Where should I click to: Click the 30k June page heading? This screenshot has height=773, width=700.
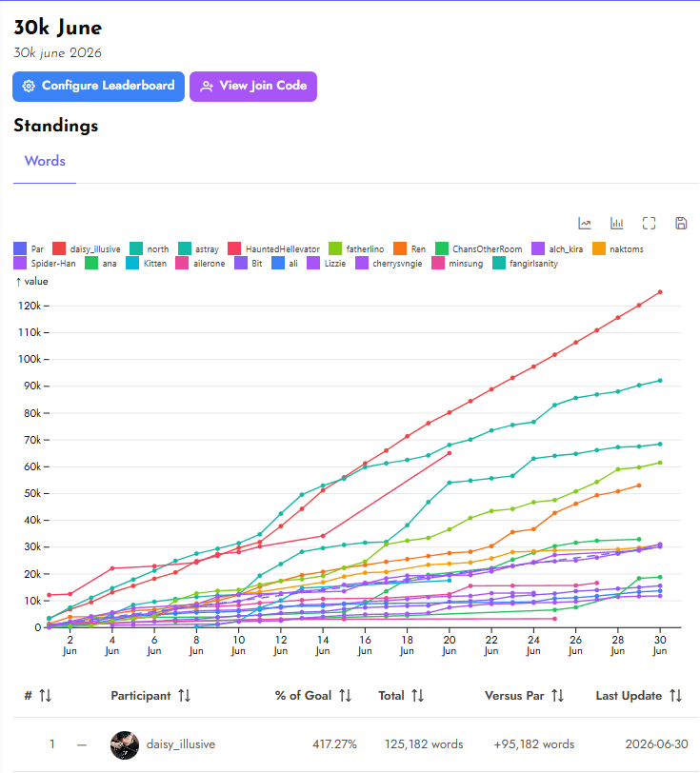pyautogui.click(x=58, y=28)
